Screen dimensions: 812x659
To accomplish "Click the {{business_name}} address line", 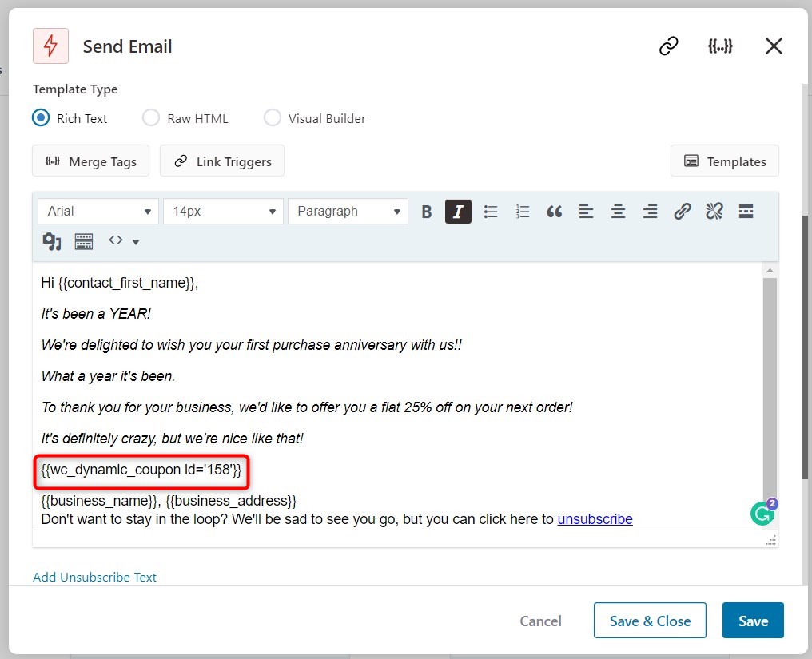I will (x=169, y=501).
